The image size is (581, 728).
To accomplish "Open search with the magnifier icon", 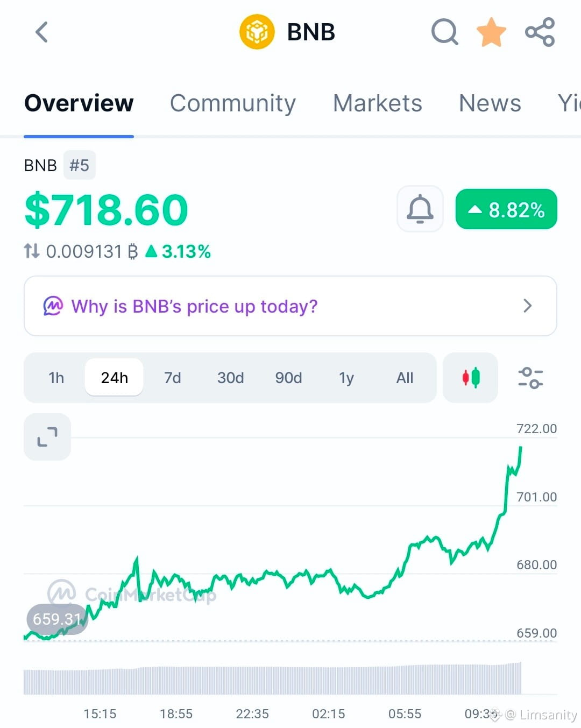I will point(445,32).
